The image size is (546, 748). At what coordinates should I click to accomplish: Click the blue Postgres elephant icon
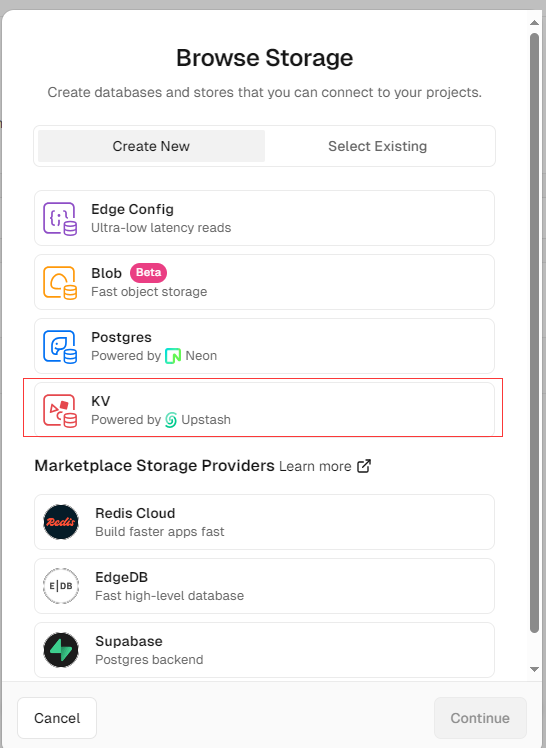[60, 346]
